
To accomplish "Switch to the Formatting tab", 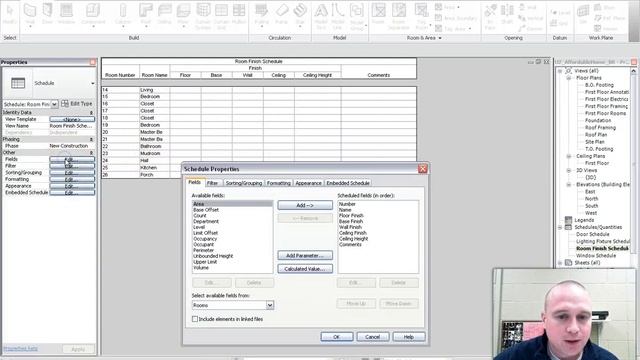I will point(279,183).
